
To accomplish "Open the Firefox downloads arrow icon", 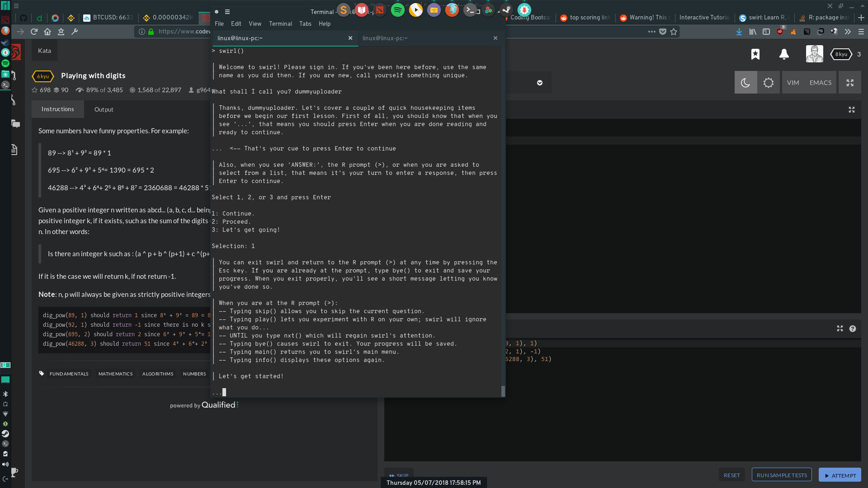I will click(x=739, y=32).
